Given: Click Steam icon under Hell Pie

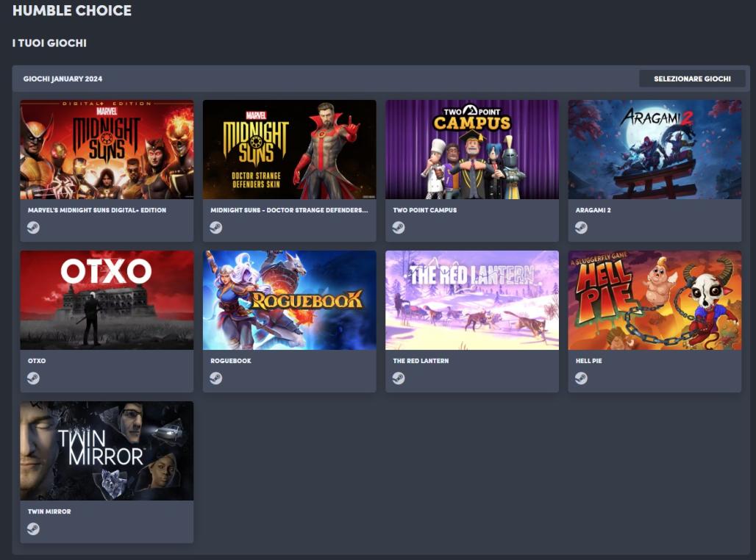Looking at the screenshot, I should coord(581,378).
